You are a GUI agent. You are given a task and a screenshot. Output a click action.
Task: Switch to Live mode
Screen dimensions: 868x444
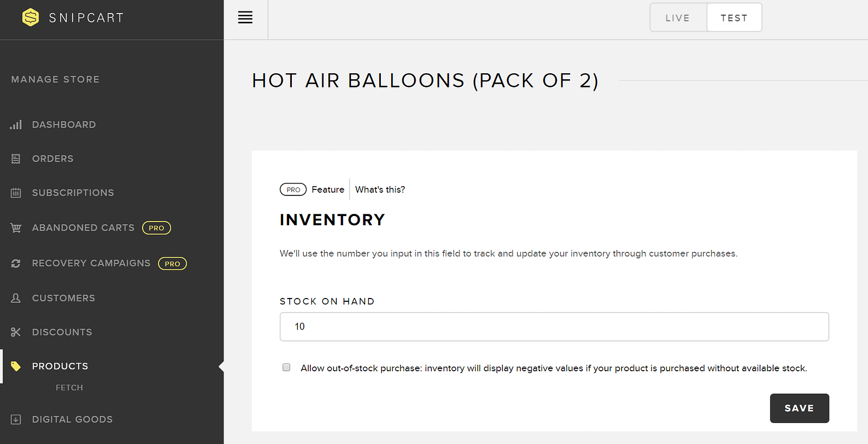click(678, 18)
